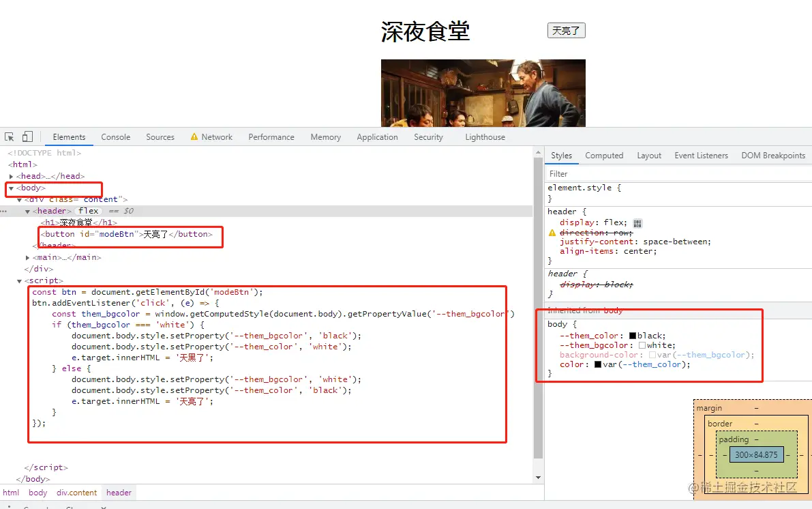Image resolution: width=812 pixels, height=509 pixels.
Task: Select the Event Listeners sidebar tab
Action: [701, 156]
